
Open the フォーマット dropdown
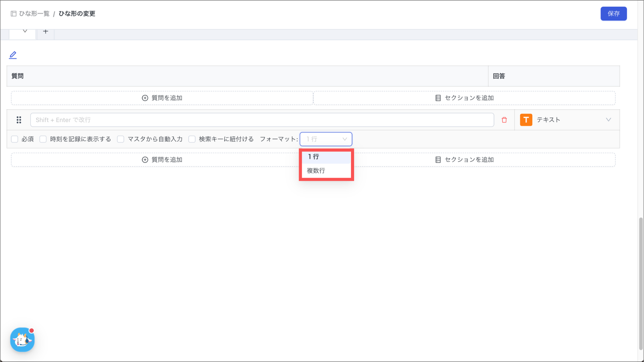pos(326,139)
